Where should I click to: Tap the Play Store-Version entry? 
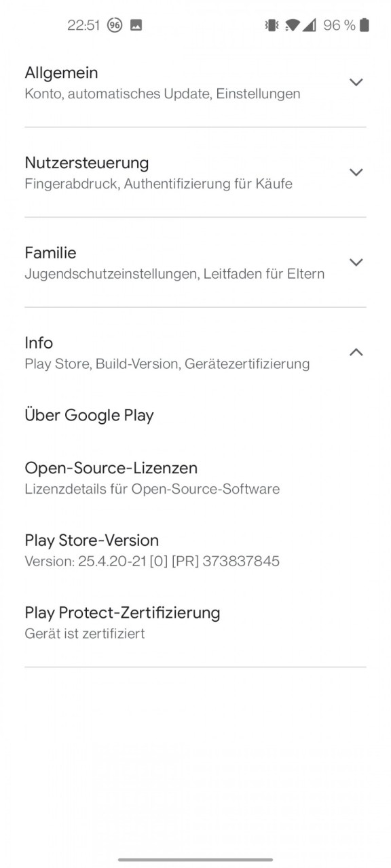(195, 550)
